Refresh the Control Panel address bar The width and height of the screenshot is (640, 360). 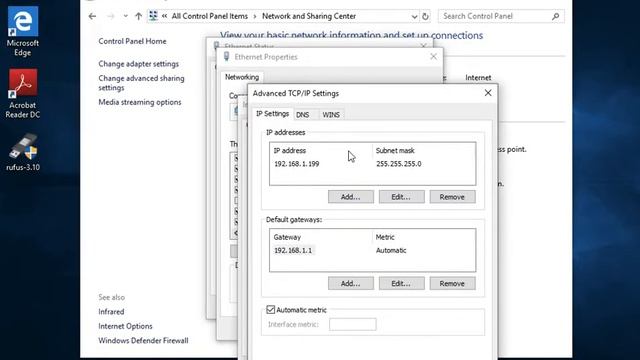pyautogui.click(x=425, y=16)
